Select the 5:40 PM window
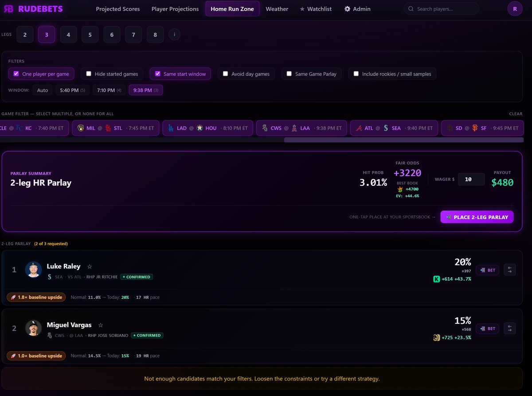The width and height of the screenshot is (532, 396). 72,90
